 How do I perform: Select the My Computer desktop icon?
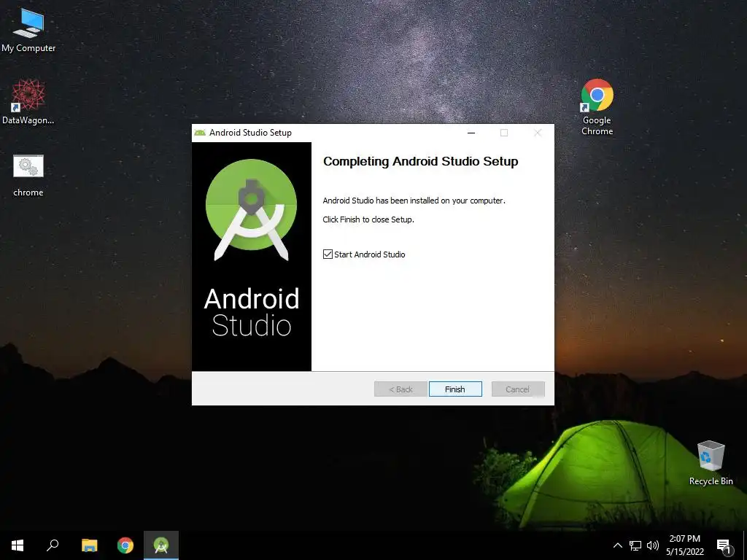[x=28, y=31]
